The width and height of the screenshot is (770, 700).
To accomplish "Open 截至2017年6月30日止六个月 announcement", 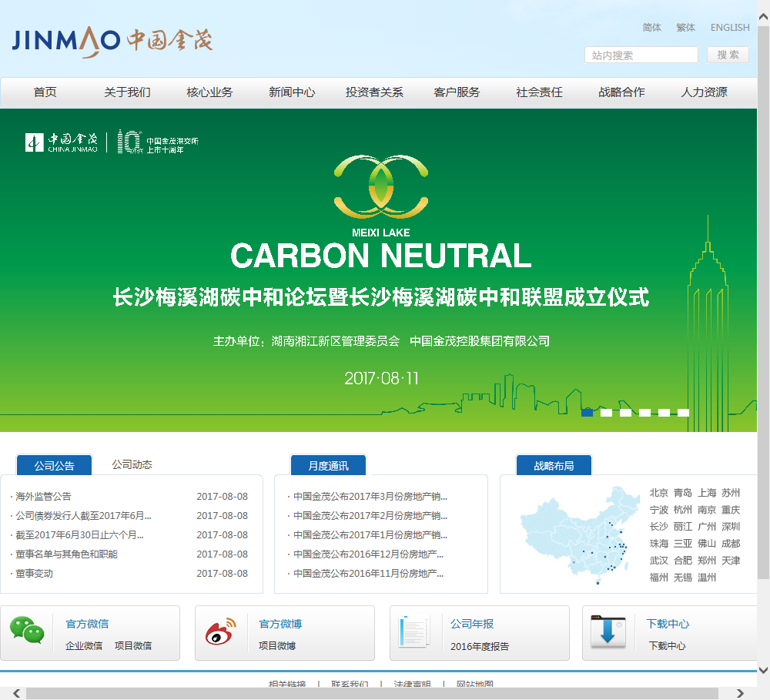I will [x=79, y=535].
